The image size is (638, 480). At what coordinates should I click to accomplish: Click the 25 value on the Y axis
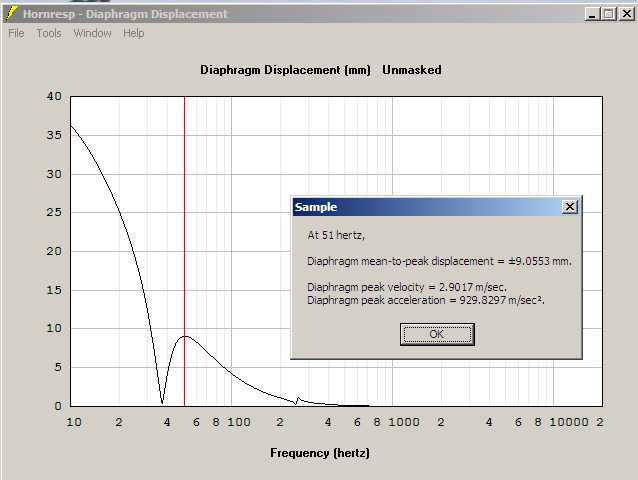click(x=54, y=212)
